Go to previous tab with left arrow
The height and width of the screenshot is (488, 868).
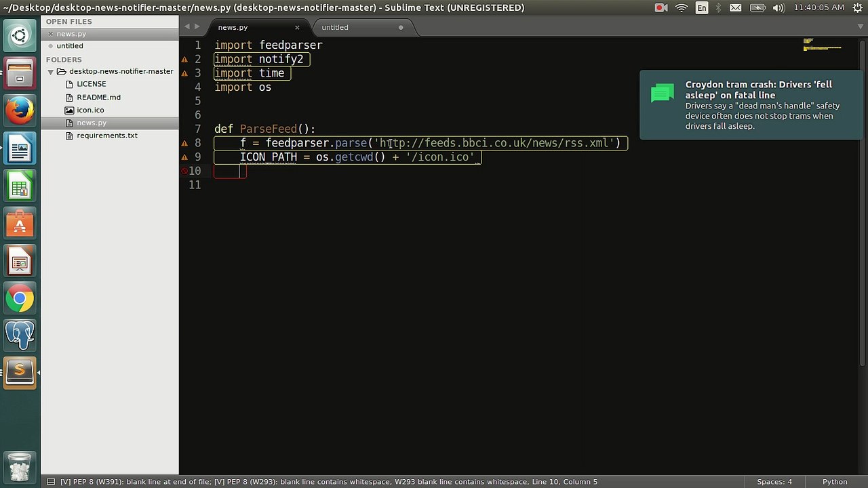point(187,27)
